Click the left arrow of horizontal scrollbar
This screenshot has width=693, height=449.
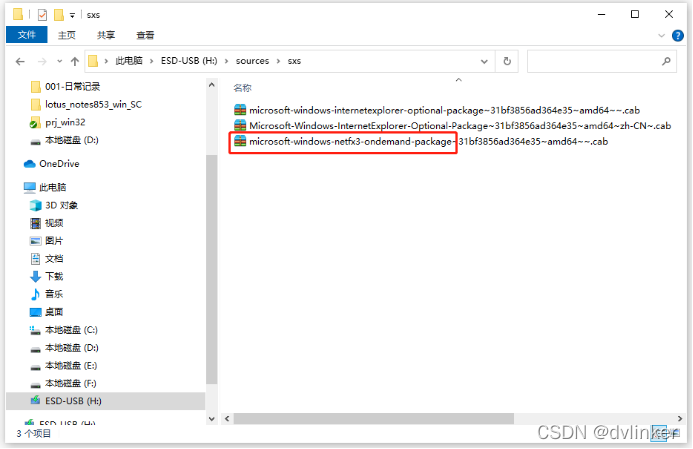coord(227,419)
